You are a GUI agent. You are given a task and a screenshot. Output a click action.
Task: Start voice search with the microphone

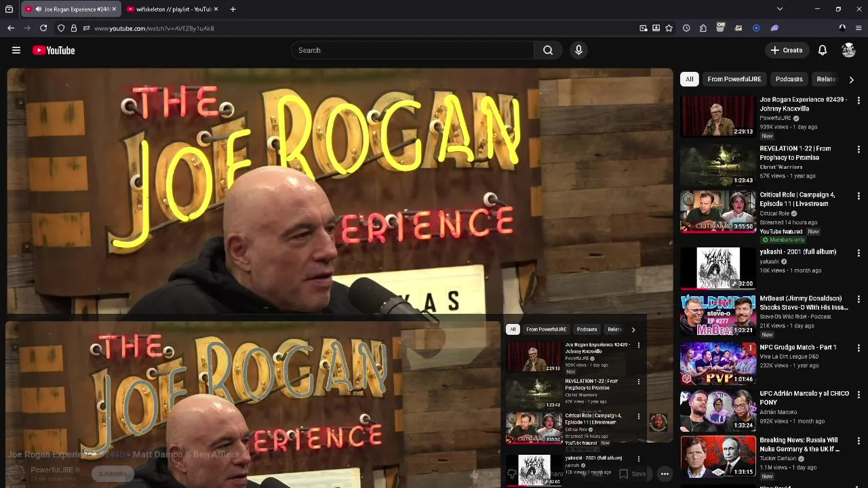click(578, 50)
